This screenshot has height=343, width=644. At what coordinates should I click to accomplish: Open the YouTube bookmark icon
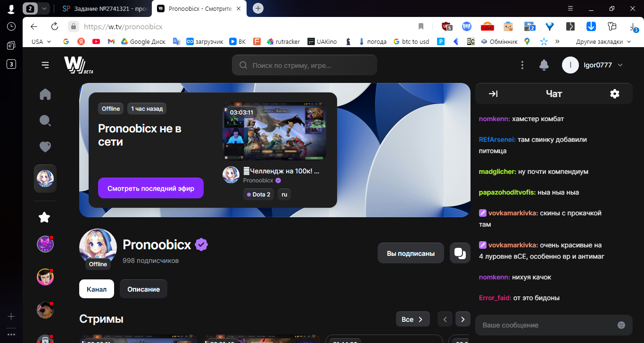tap(96, 41)
